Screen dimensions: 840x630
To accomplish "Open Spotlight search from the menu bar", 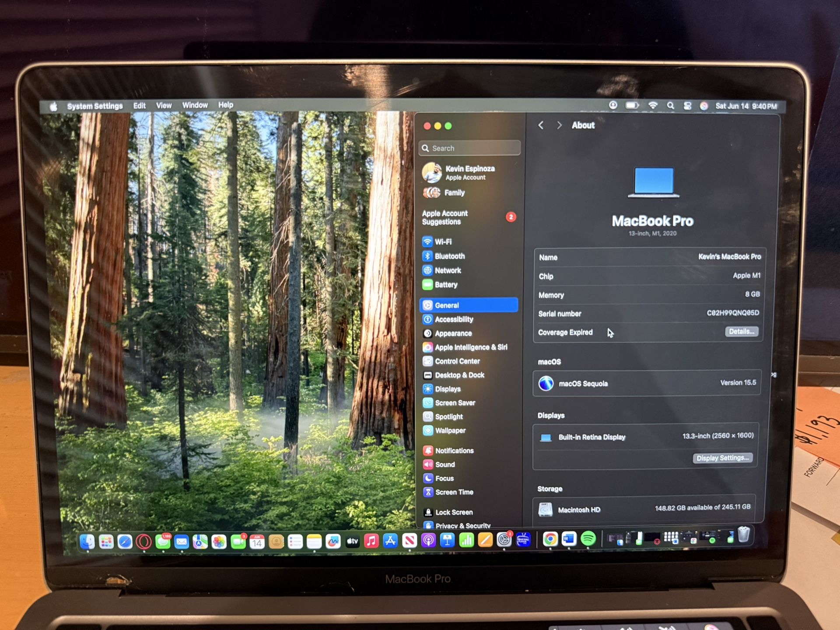I will (x=670, y=105).
